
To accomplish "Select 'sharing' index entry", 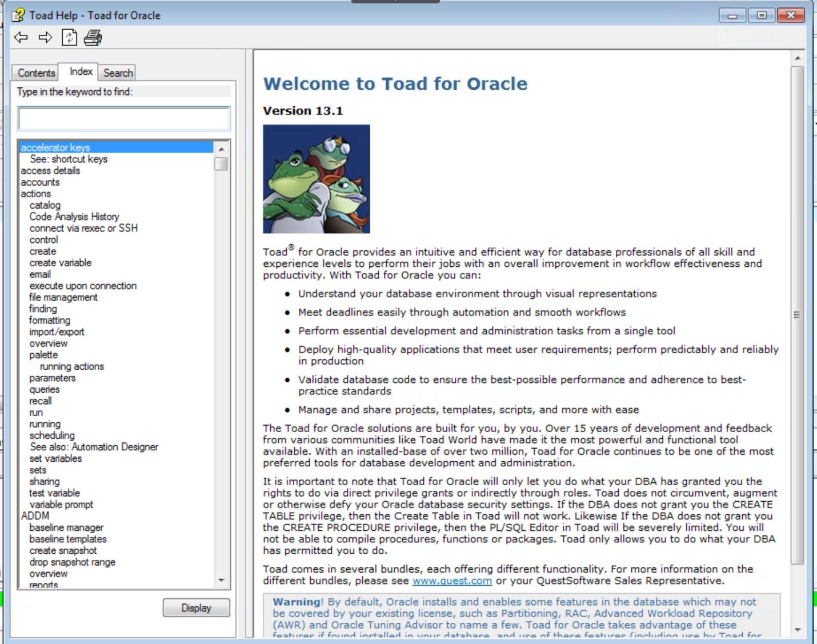I will 45,482.
